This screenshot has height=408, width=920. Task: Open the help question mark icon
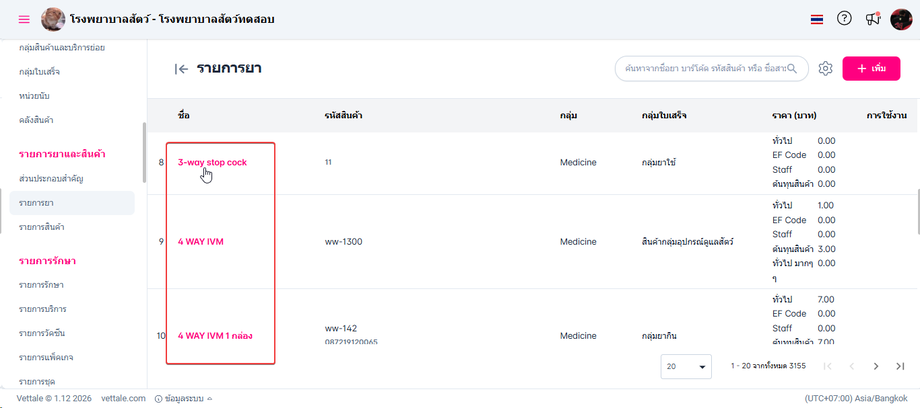pyautogui.click(x=845, y=19)
